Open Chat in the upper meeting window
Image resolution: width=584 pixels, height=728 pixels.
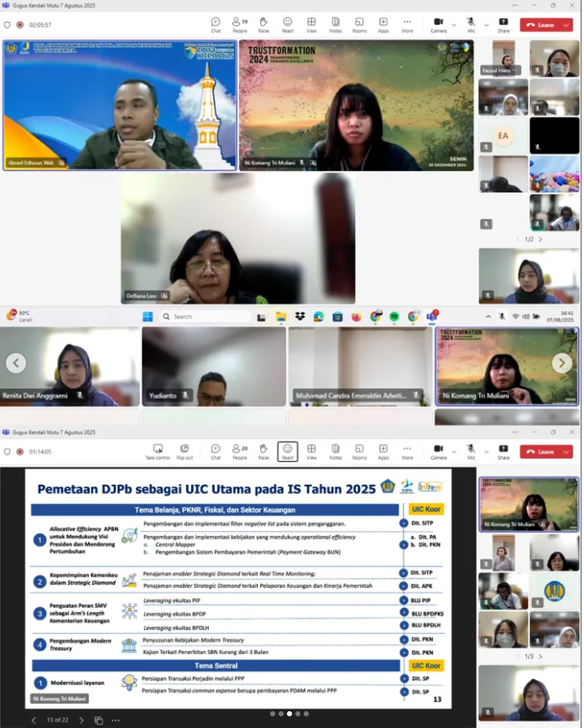click(216, 25)
